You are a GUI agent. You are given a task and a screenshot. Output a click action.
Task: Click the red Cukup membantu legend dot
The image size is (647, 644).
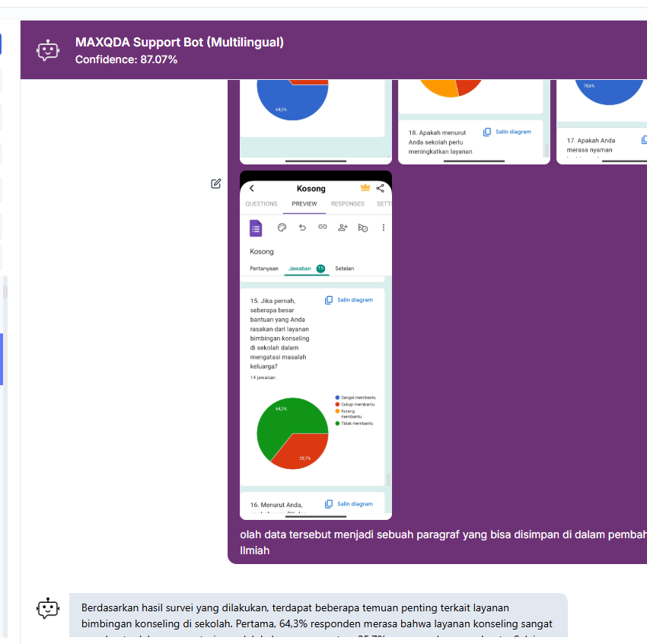[337, 404]
